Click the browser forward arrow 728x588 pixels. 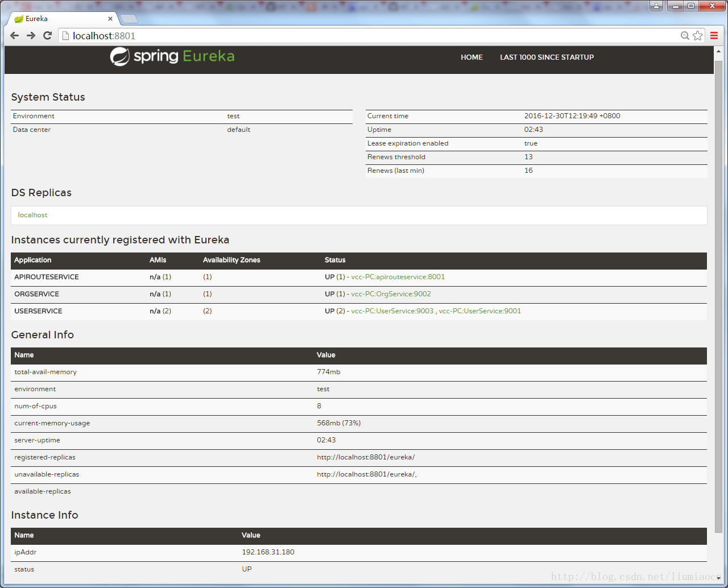[31, 36]
